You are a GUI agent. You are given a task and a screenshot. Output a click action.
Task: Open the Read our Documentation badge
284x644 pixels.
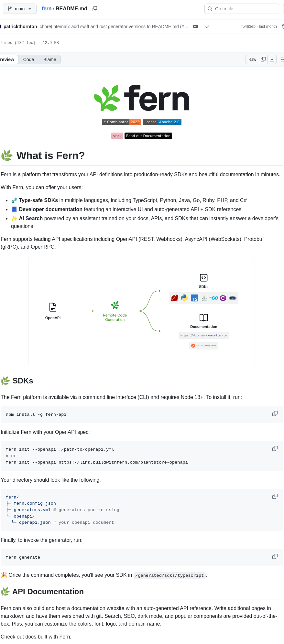[x=148, y=136]
